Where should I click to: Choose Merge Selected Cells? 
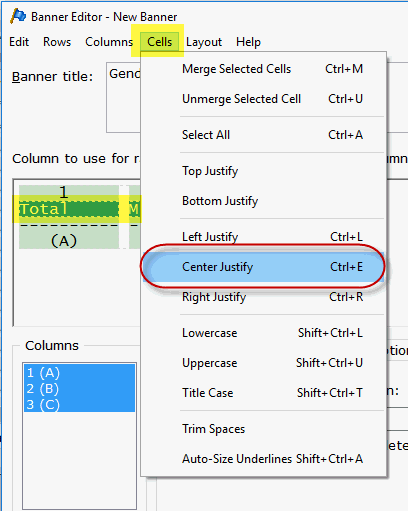[x=264, y=69]
